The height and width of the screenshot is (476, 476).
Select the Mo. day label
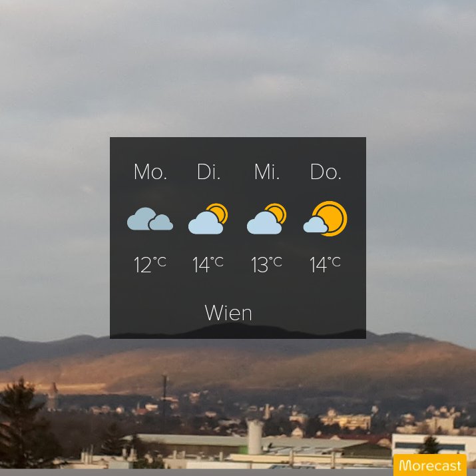coord(150,172)
